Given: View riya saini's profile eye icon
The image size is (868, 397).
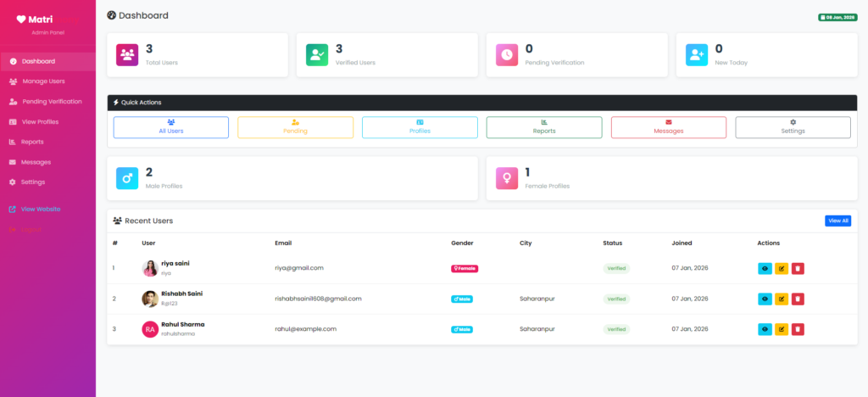Looking at the screenshot, I should [765, 269].
